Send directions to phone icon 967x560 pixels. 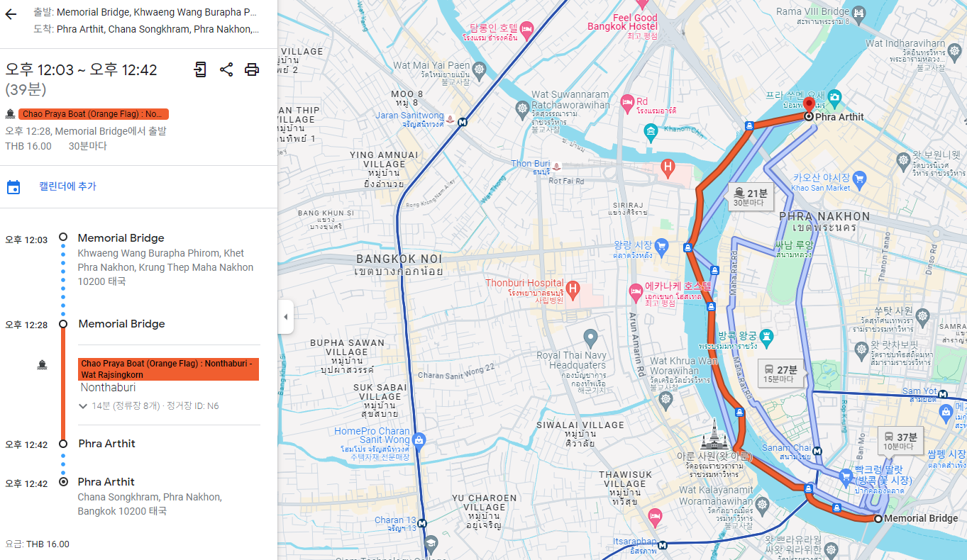pyautogui.click(x=201, y=69)
